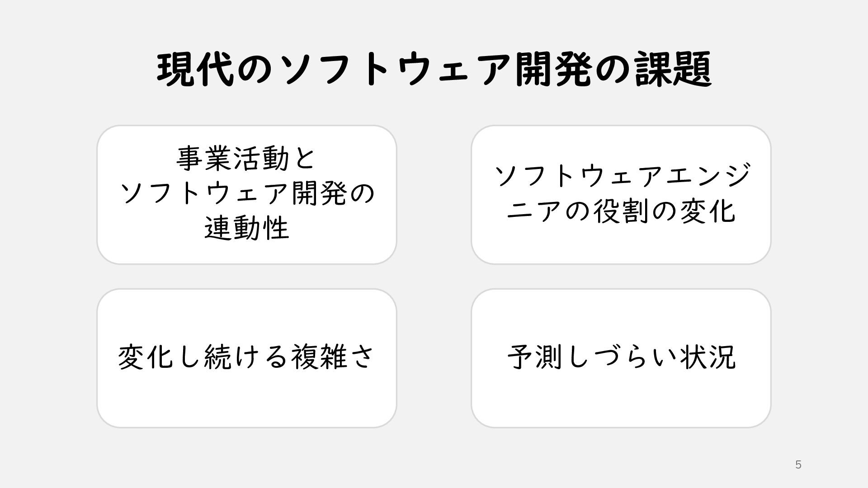Click the slide page number 5
This screenshot has width=868, height=488.
click(798, 465)
